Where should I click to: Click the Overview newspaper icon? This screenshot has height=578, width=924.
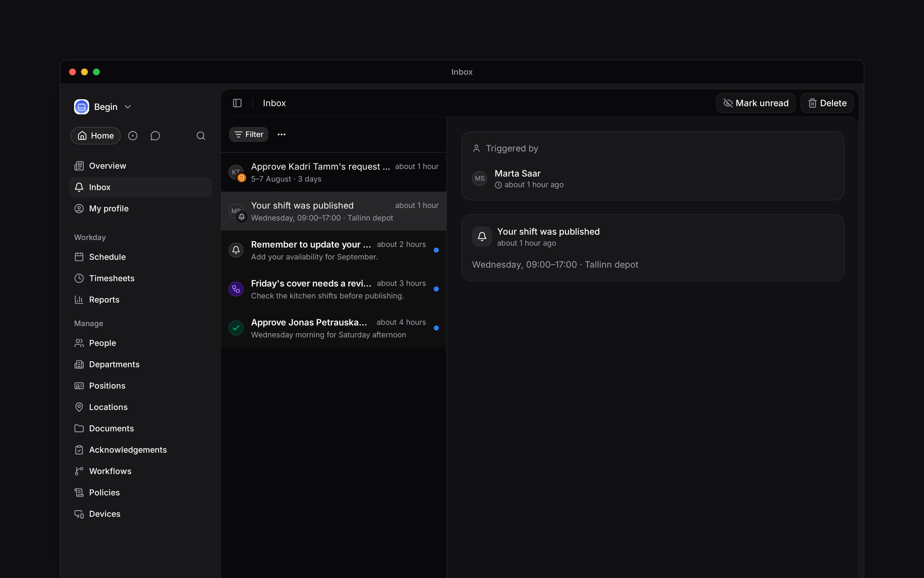tap(79, 166)
